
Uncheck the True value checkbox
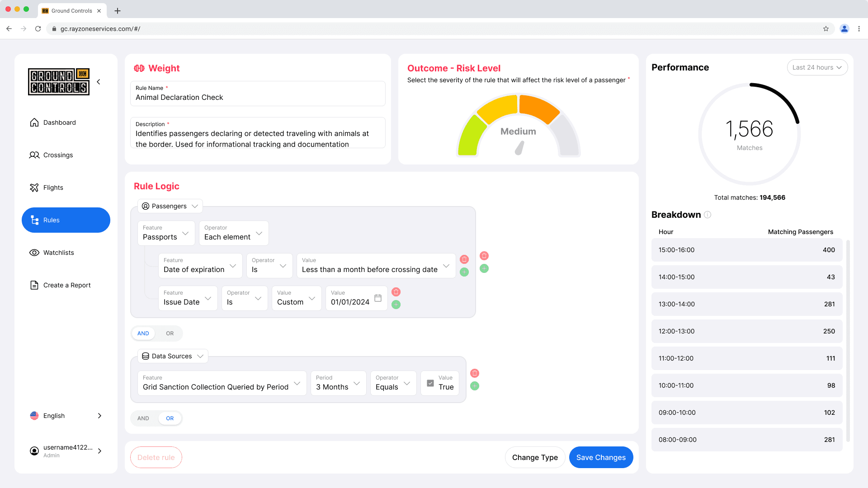pos(430,383)
